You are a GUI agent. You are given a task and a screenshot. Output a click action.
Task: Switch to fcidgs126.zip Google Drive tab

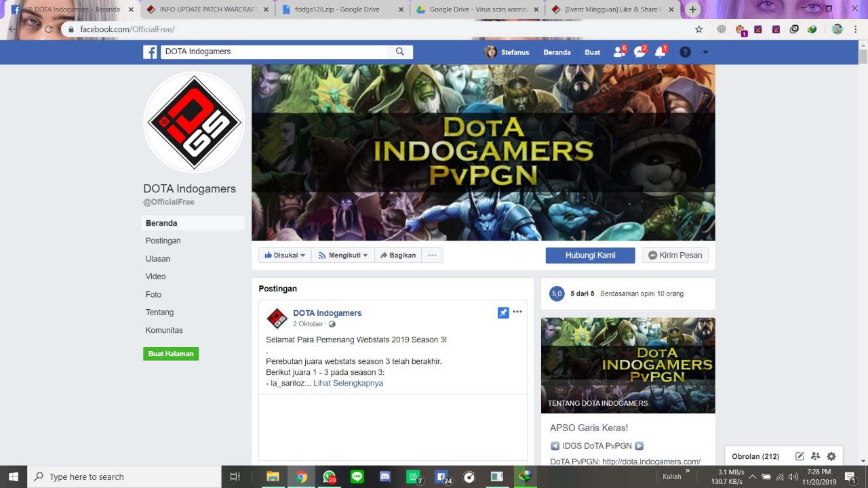pos(342,9)
